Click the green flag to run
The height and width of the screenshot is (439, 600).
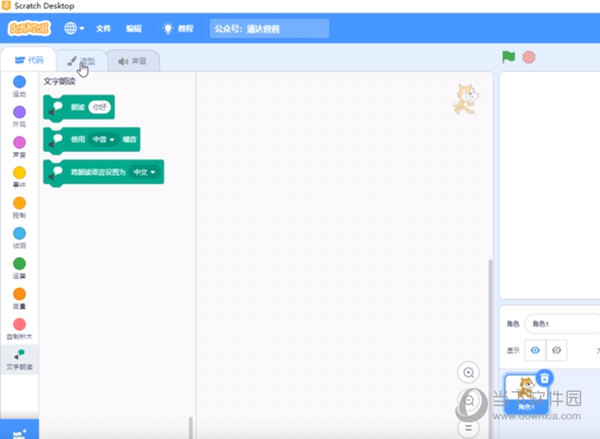click(x=509, y=57)
